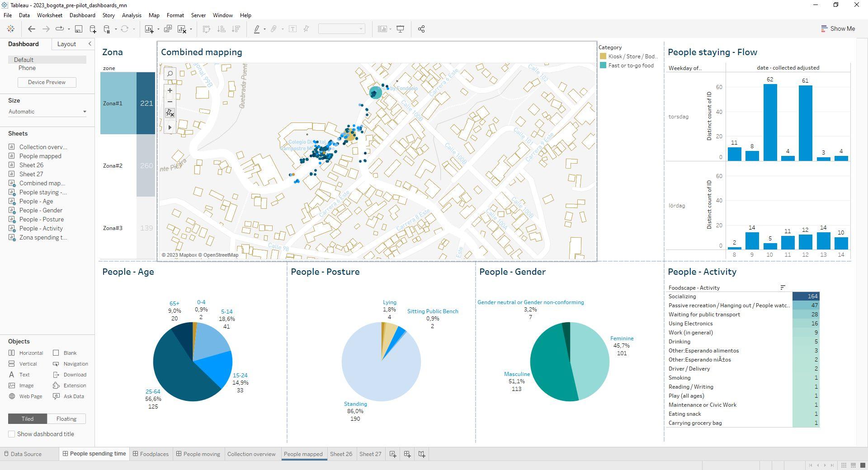Switch to the Layout pane tab

pos(66,44)
